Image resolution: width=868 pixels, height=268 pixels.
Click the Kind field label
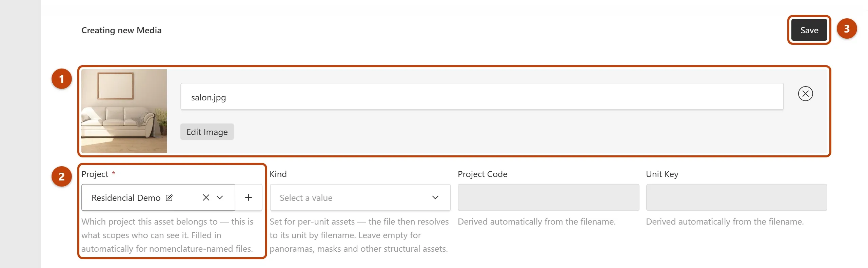tap(278, 174)
